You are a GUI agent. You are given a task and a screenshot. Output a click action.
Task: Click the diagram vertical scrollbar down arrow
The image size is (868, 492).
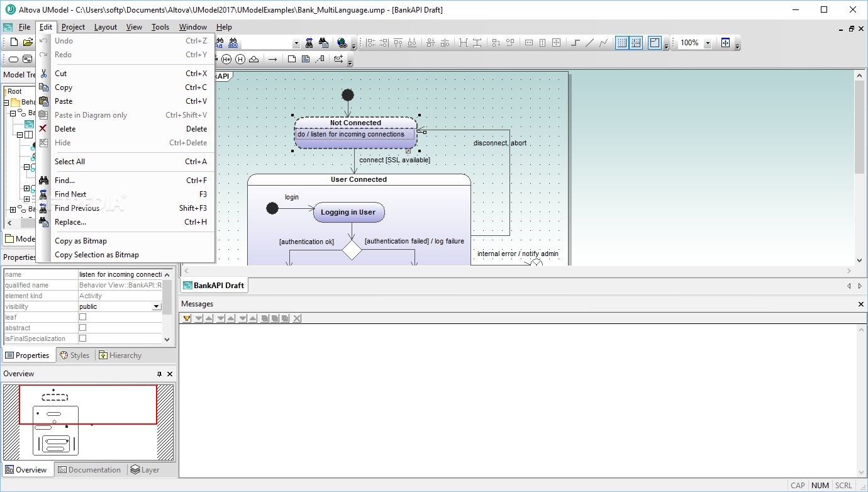pos(860,260)
